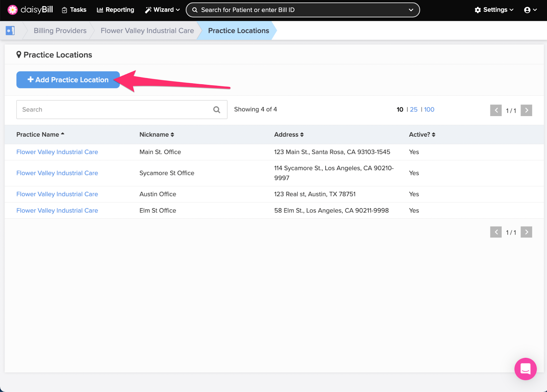Go to Billing Providers breadcrumb
Viewport: 547px width, 392px height.
[x=60, y=31]
